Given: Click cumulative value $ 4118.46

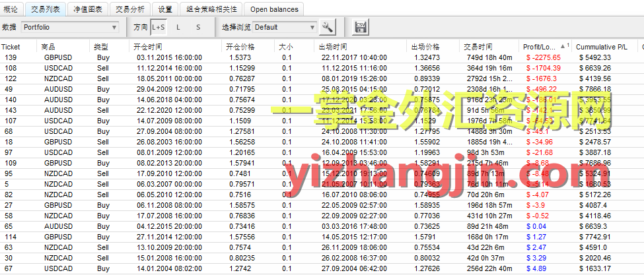Looking at the screenshot, I should [x=595, y=216].
